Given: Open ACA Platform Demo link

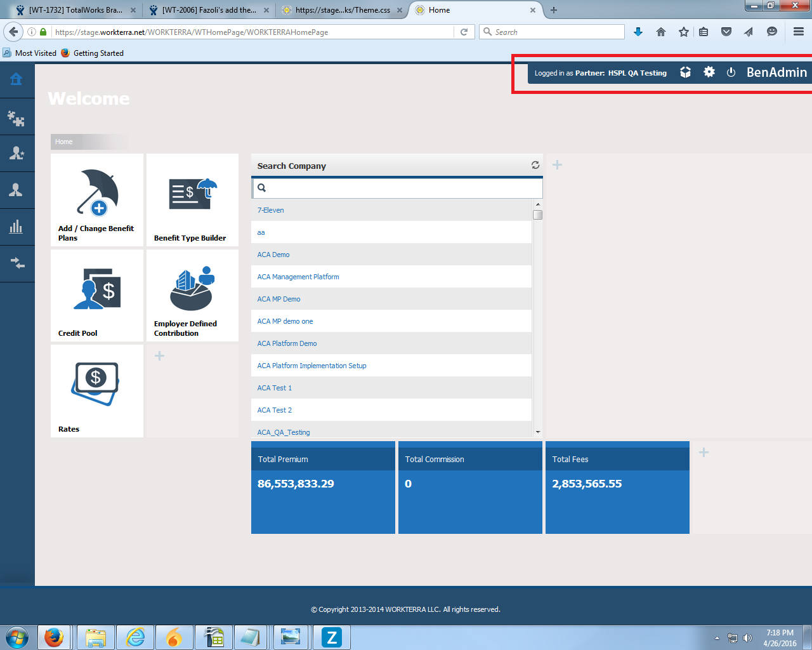Looking at the screenshot, I should 287,343.
